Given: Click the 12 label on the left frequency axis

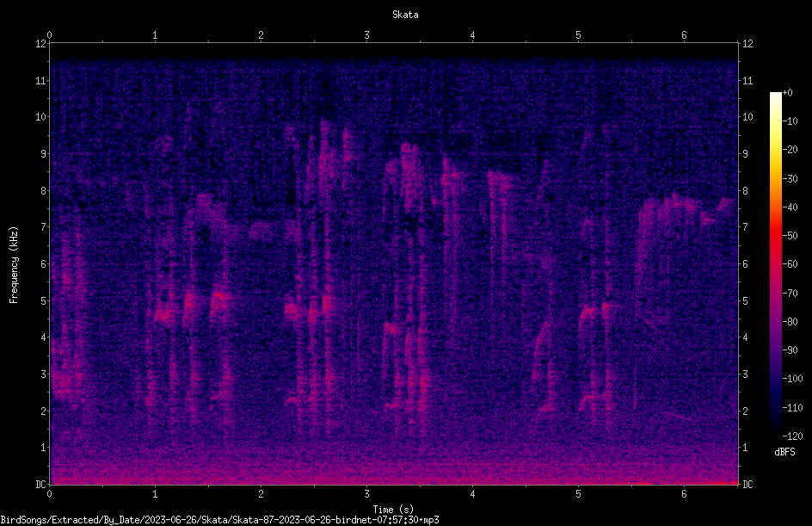Looking at the screenshot, I should coord(40,44).
